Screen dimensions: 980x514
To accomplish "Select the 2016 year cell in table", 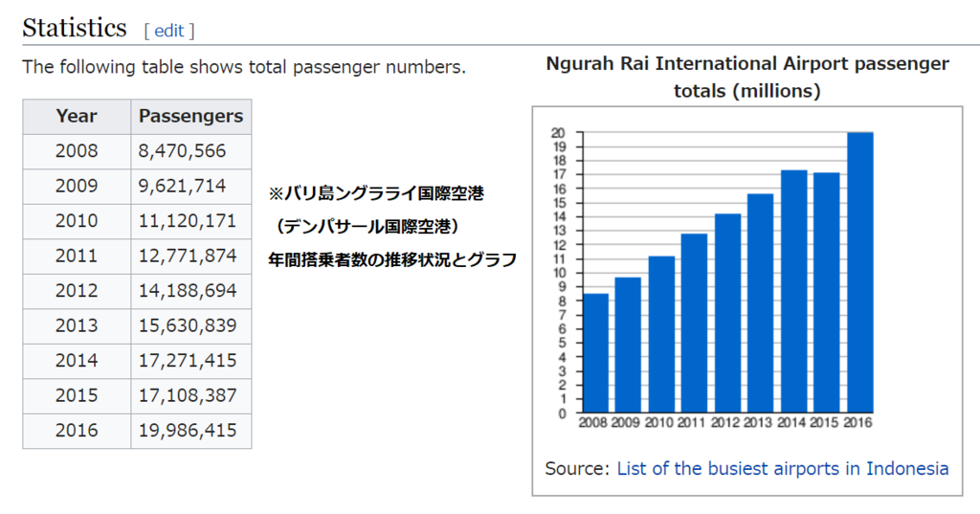I will point(77,432).
